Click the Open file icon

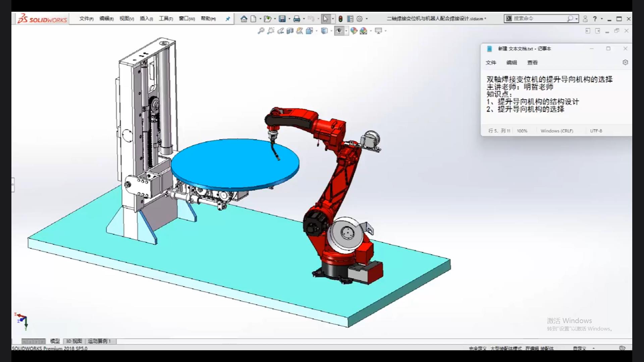pos(267,19)
